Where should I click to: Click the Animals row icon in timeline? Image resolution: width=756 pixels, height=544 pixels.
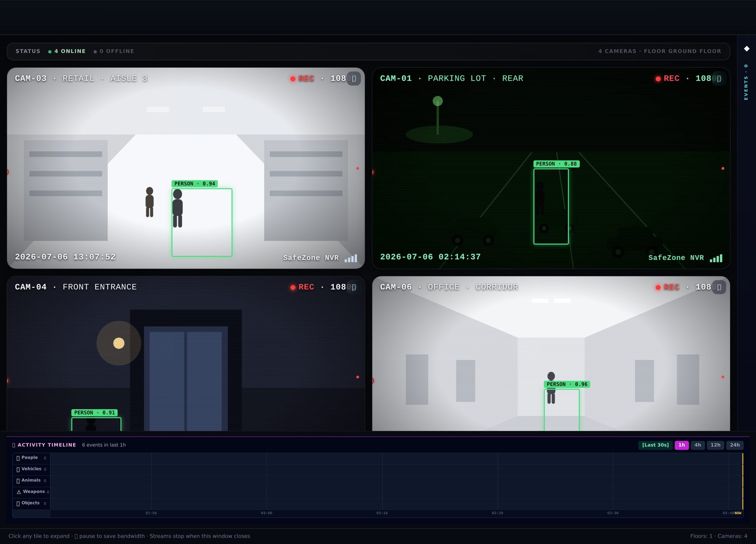click(x=18, y=481)
